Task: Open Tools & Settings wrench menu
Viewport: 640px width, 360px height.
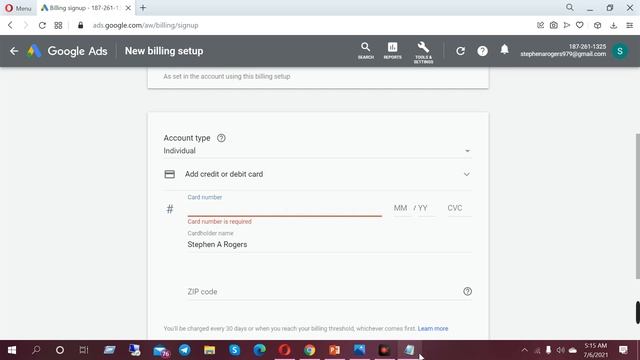Action: (x=423, y=52)
